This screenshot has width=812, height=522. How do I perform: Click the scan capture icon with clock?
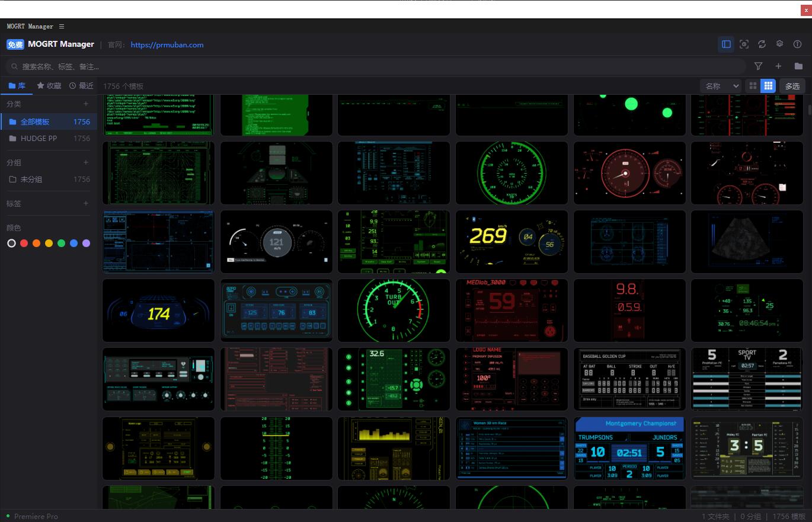pyautogui.click(x=744, y=44)
